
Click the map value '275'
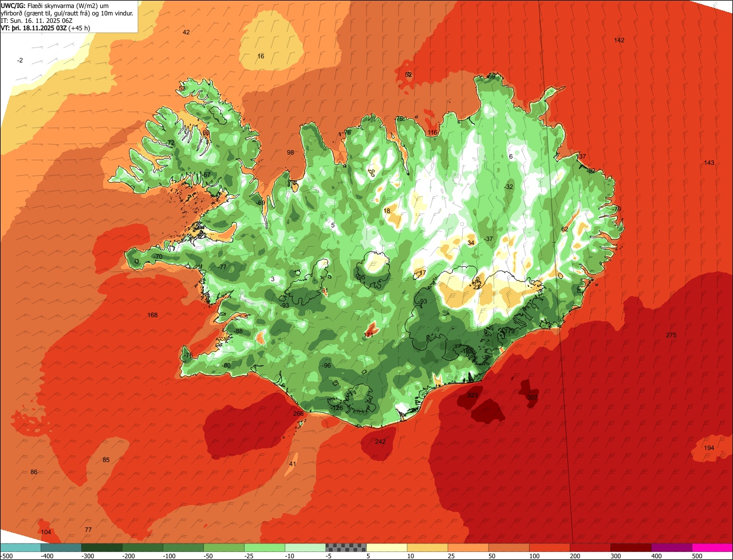(x=671, y=335)
